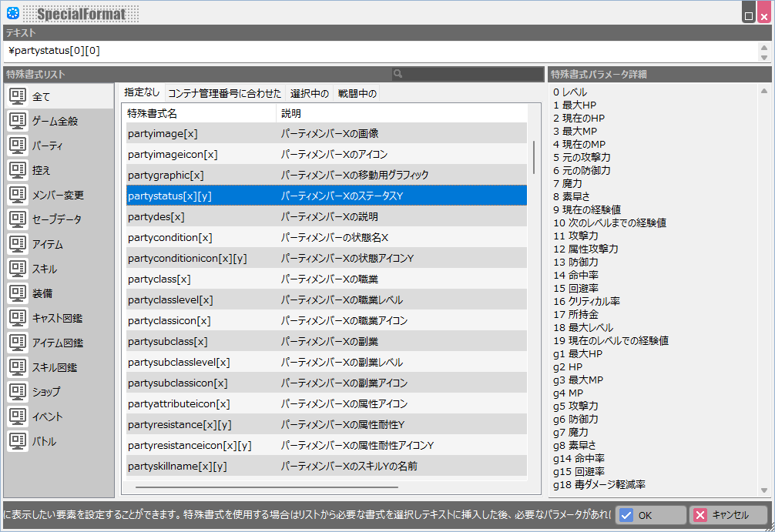Select the バトル category icon
775x532 pixels.
(18, 441)
